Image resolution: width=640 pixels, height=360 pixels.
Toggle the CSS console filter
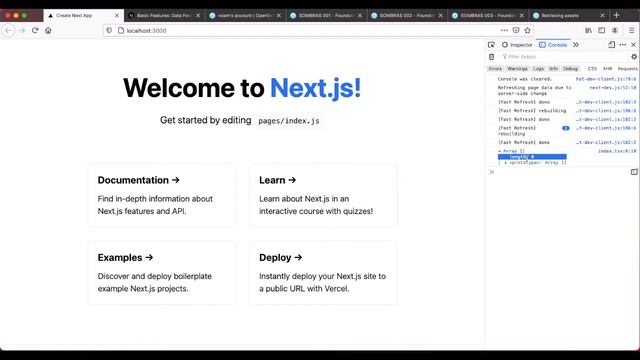tap(592, 69)
